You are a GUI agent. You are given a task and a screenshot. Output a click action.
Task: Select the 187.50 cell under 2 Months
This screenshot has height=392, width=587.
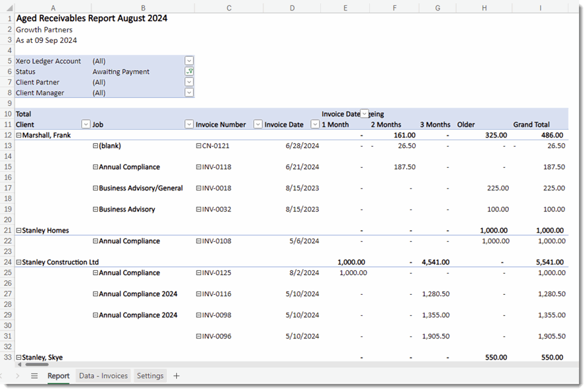[x=404, y=167]
